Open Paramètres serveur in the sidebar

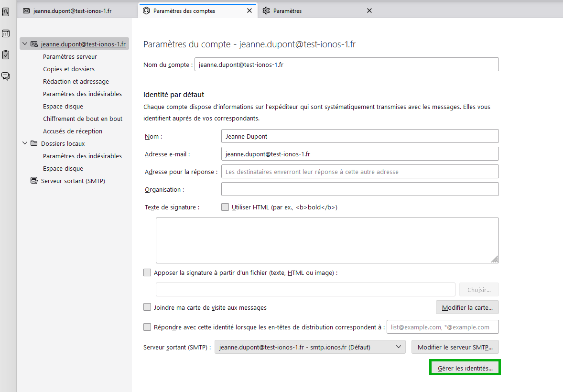(70, 57)
